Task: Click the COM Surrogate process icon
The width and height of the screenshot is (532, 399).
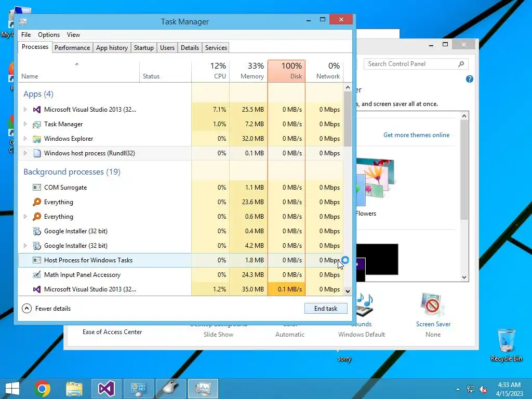Action: [x=37, y=187]
